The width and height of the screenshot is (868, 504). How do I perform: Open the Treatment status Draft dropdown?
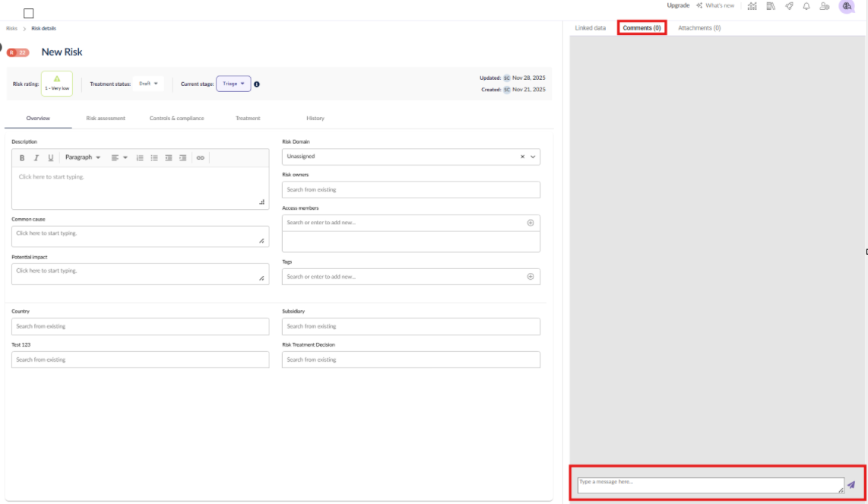coord(148,84)
